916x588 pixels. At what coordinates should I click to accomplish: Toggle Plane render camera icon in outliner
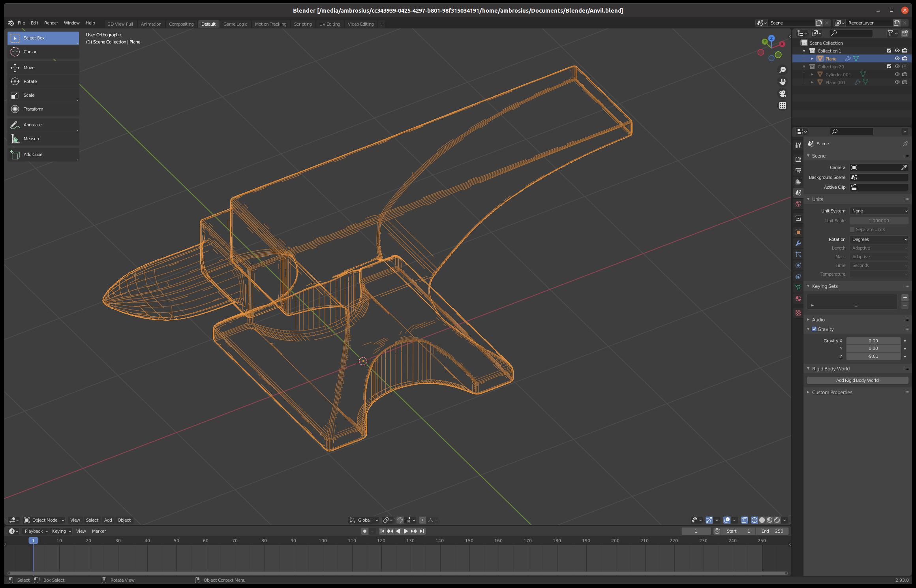[x=905, y=58]
